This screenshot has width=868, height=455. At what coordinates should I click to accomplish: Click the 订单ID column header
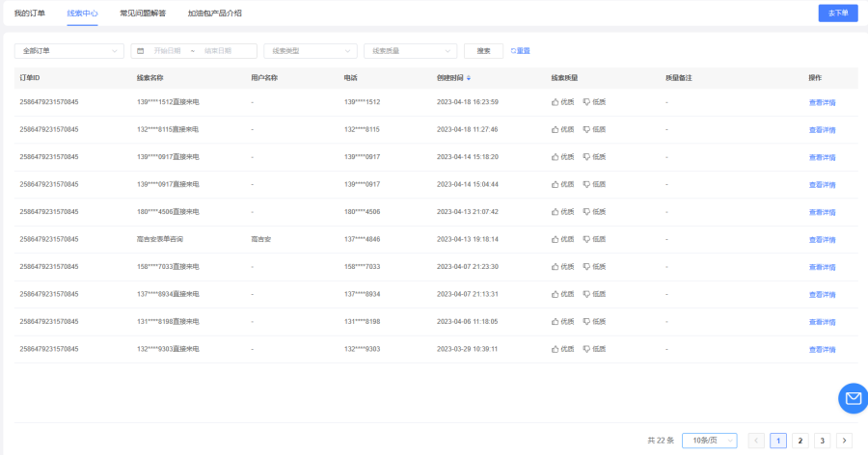[30, 78]
